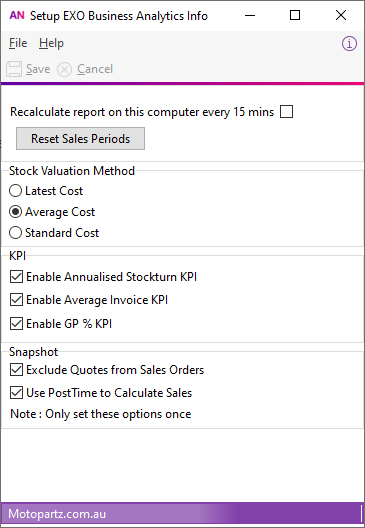Uncheck Exclude Quotes from Sales Orders
The width and height of the screenshot is (365, 528).
[x=16, y=370]
